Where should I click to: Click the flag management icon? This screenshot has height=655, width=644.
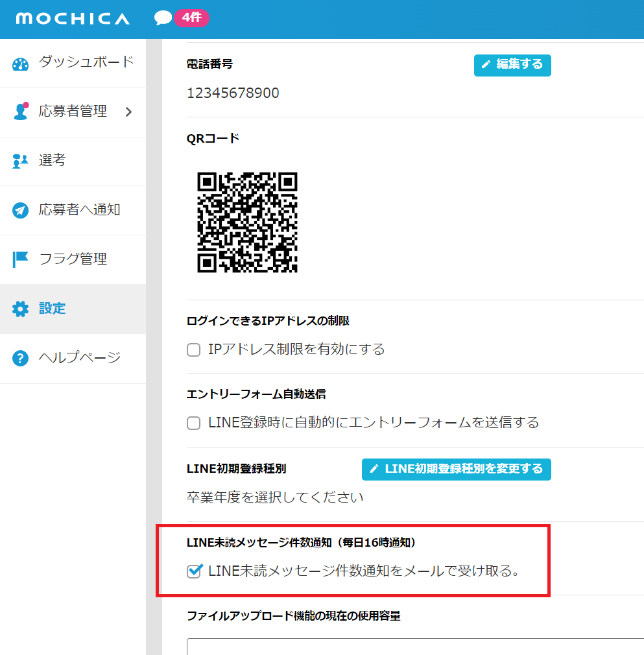(x=21, y=259)
